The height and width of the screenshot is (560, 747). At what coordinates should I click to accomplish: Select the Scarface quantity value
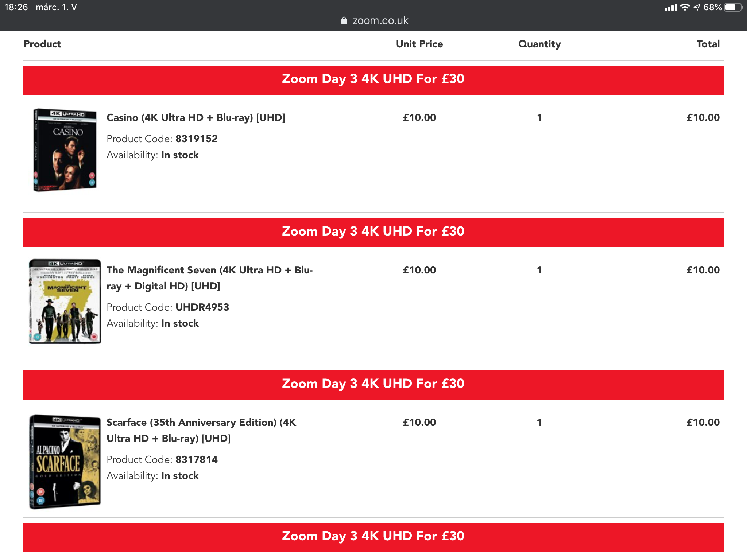coord(539,423)
